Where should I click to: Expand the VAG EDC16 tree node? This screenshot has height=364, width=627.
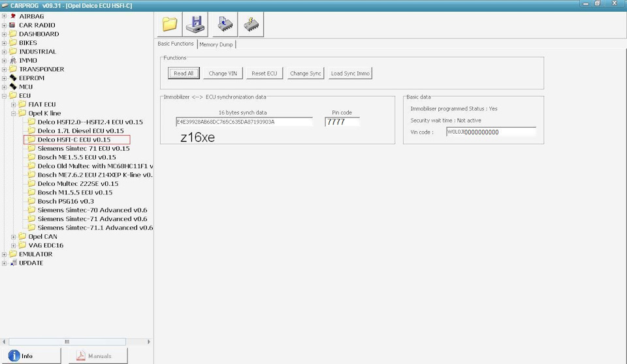pyautogui.click(x=14, y=245)
